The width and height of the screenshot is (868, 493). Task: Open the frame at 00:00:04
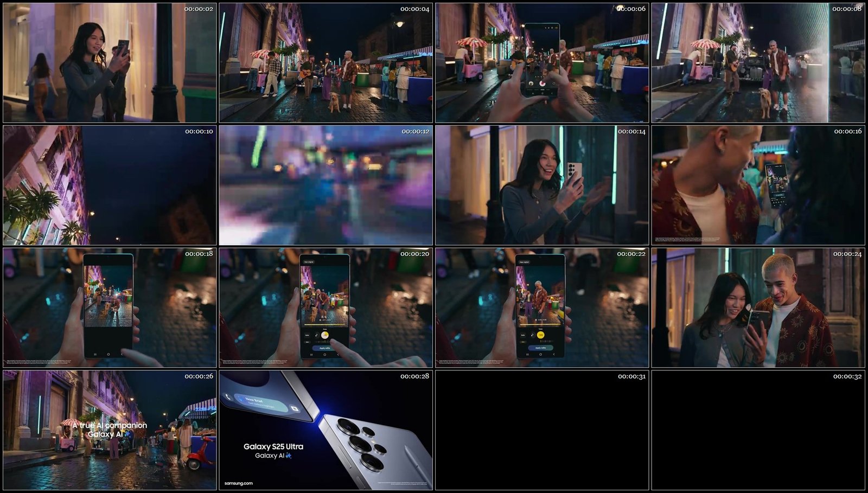(x=326, y=63)
